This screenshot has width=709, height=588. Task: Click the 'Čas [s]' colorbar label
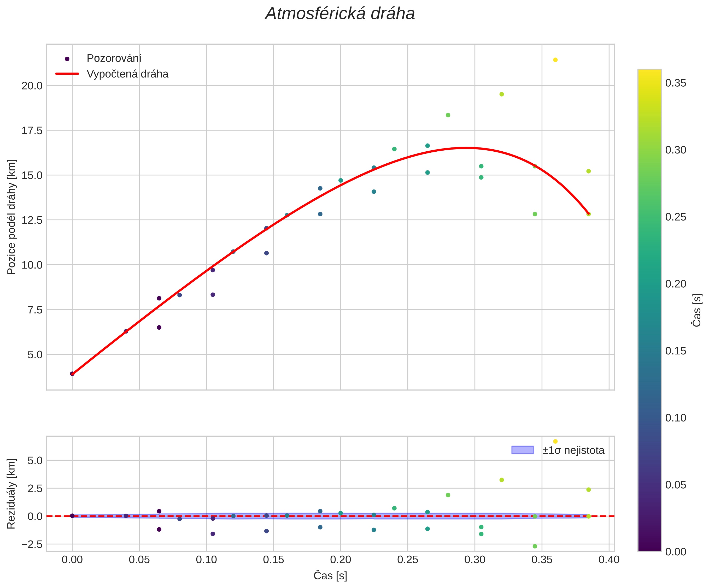coord(697,310)
